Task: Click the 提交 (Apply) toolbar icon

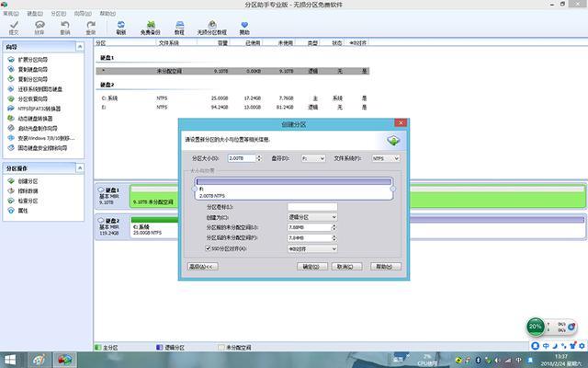Action: coord(14,26)
